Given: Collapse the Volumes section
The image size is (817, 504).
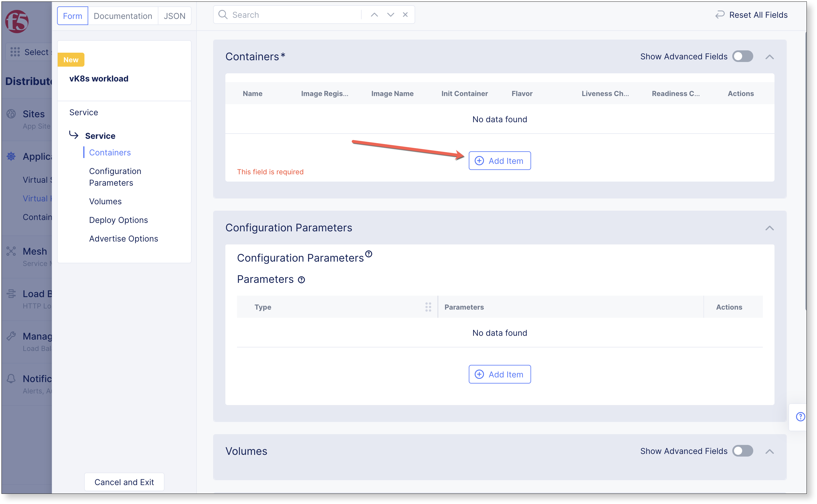Looking at the screenshot, I should click(x=770, y=451).
